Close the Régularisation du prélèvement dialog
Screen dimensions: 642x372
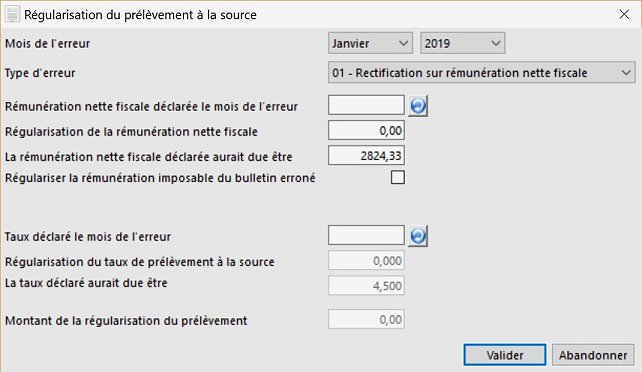624,14
